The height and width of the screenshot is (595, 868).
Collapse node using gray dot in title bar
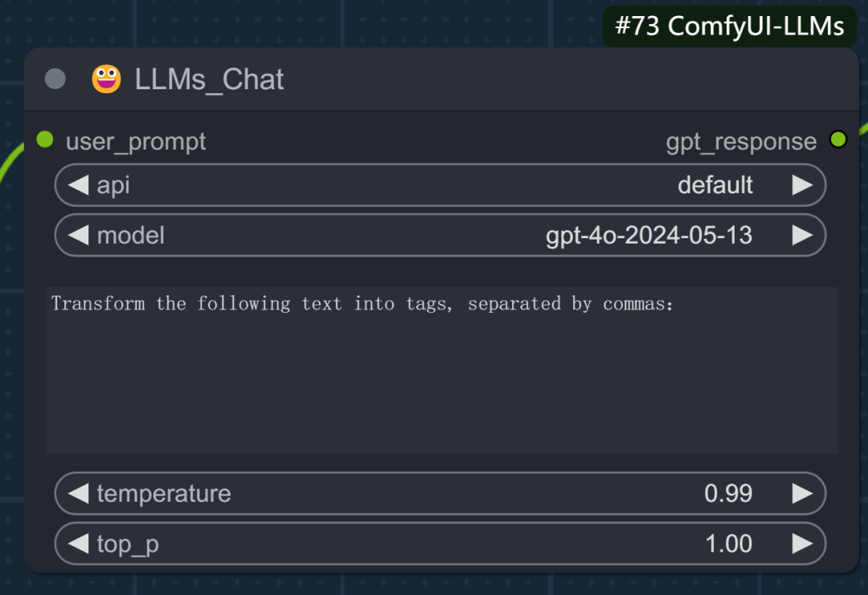55,79
